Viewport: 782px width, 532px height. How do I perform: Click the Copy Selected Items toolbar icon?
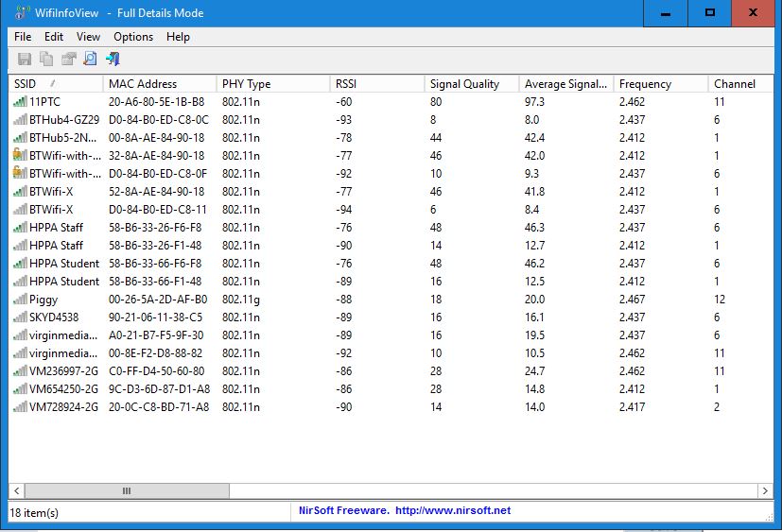click(46, 60)
